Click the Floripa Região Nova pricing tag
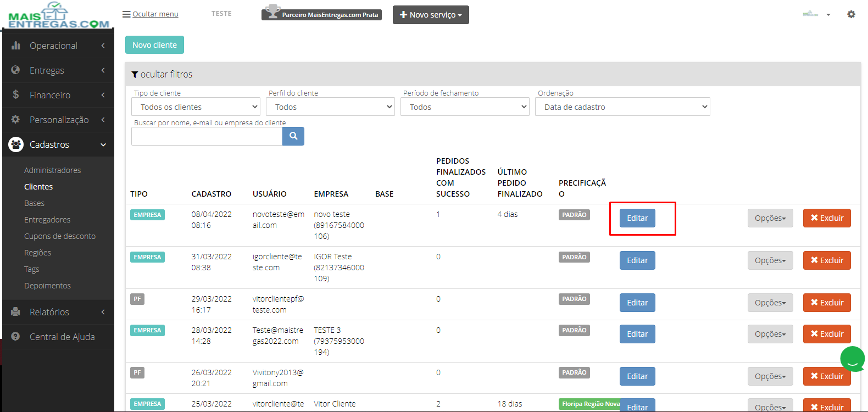The height and width of the screenshot is (412, 868). coord(591,404)
